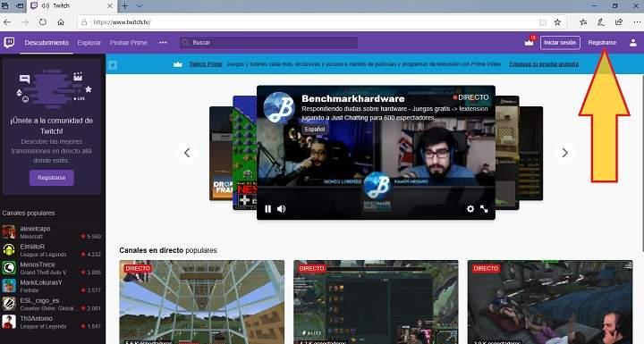The width and height of the screenshot is (644, 344).
Task: Open Th3Antonio channel in popular list
Action: click(x=51, y=322)
